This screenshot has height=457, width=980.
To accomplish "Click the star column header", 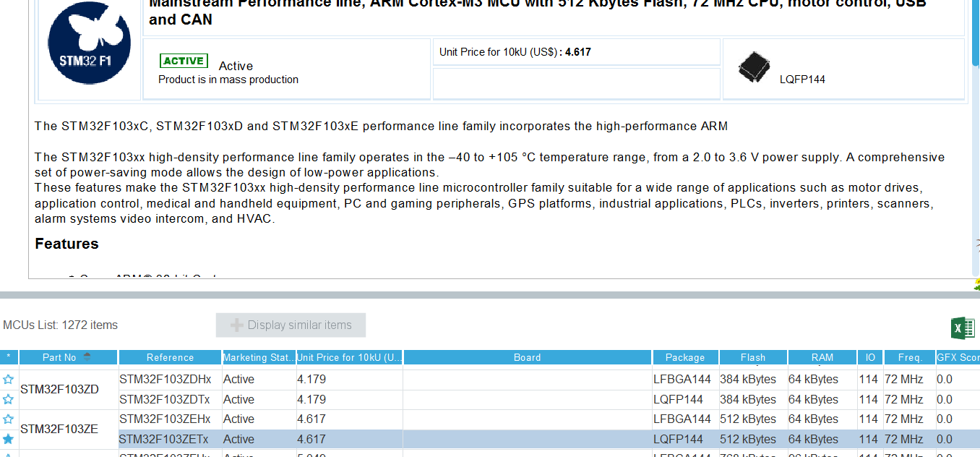I will 9,357.
